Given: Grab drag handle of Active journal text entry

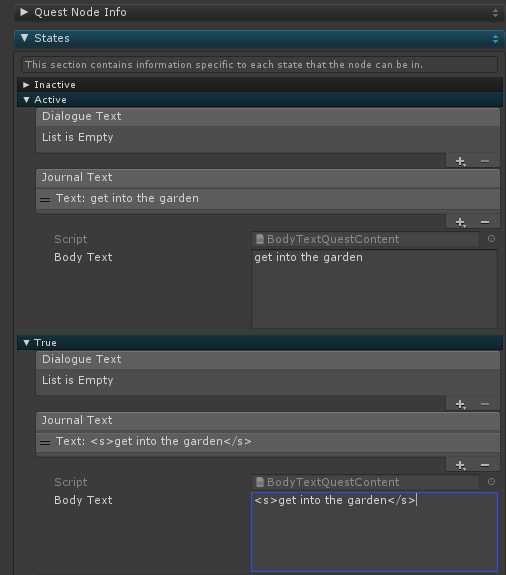Looking at the screenshot, I should (x=45, y=200).
